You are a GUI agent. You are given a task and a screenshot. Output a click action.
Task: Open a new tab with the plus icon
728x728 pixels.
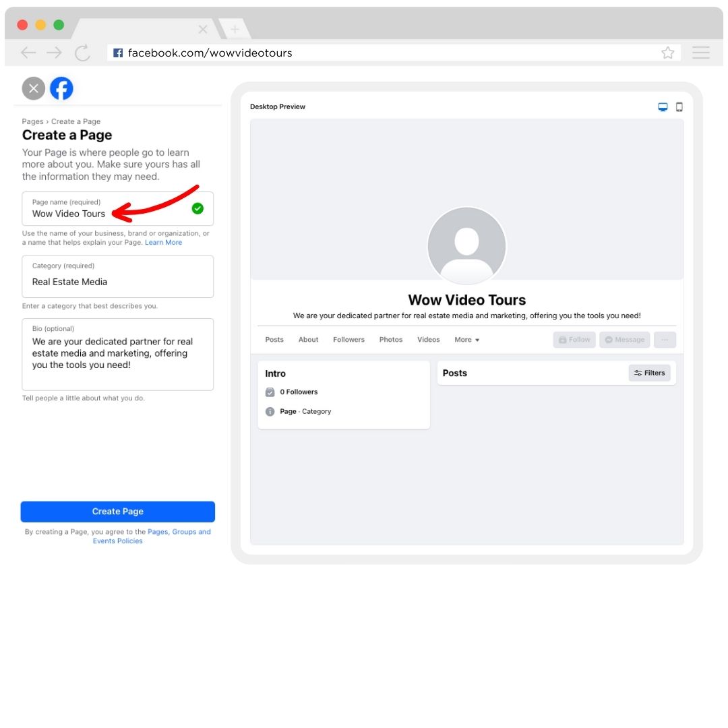[x=235, y=30]
